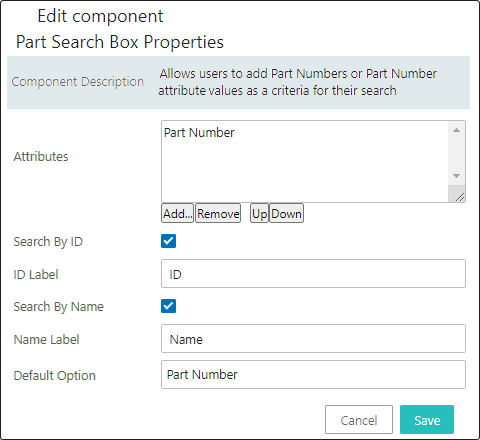Move the attribute Down in the list

(x=286, y=213)
